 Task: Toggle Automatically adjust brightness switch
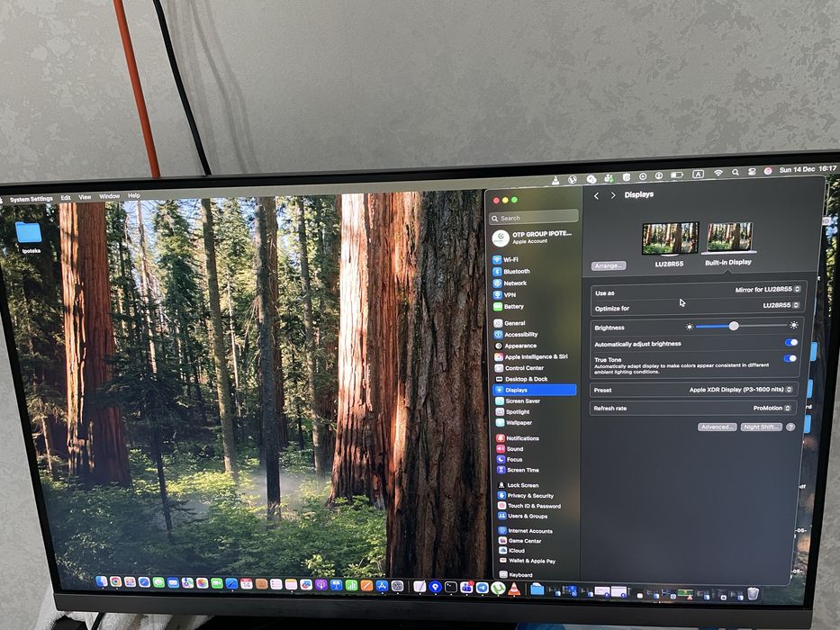click(x=790, y=342)
